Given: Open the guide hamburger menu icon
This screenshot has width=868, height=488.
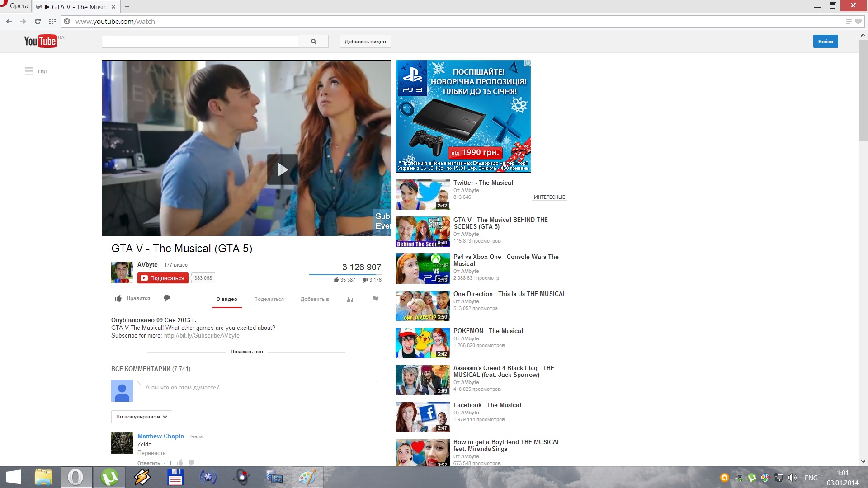Looking at the screenshot, I should pos(29,71).
